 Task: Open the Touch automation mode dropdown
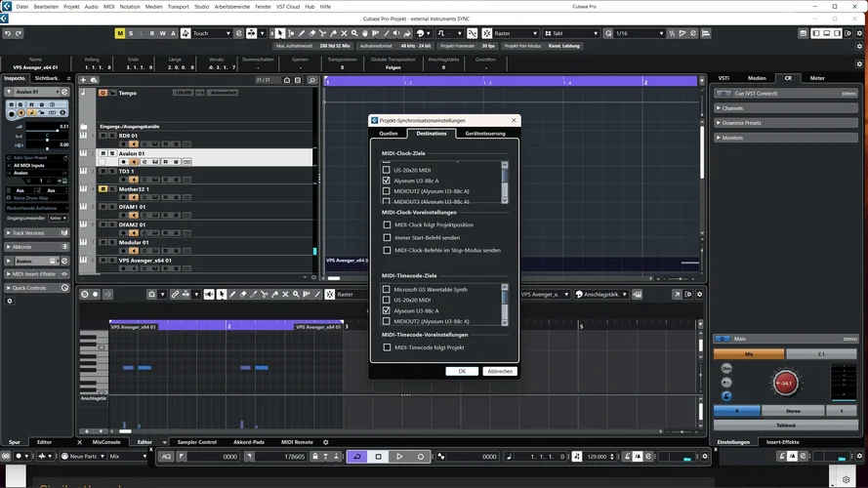[x=211, y=33]
